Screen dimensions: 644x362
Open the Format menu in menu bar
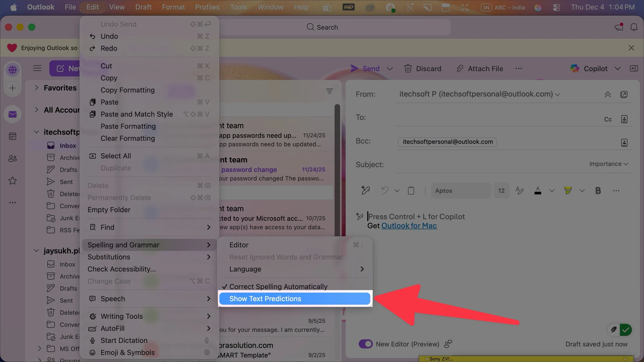pyautogui.click(x=173, y=7)
